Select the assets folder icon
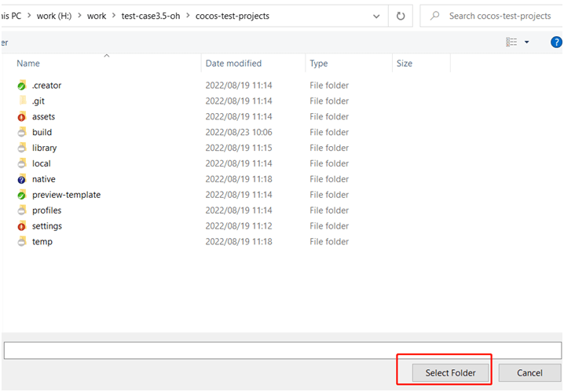Viewport: 564px width, 392px height. (22, 116)
